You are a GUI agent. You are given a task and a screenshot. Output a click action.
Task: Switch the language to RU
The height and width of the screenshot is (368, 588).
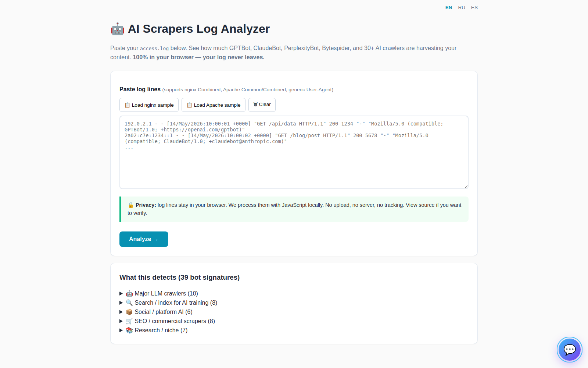[x=462, y=7]
